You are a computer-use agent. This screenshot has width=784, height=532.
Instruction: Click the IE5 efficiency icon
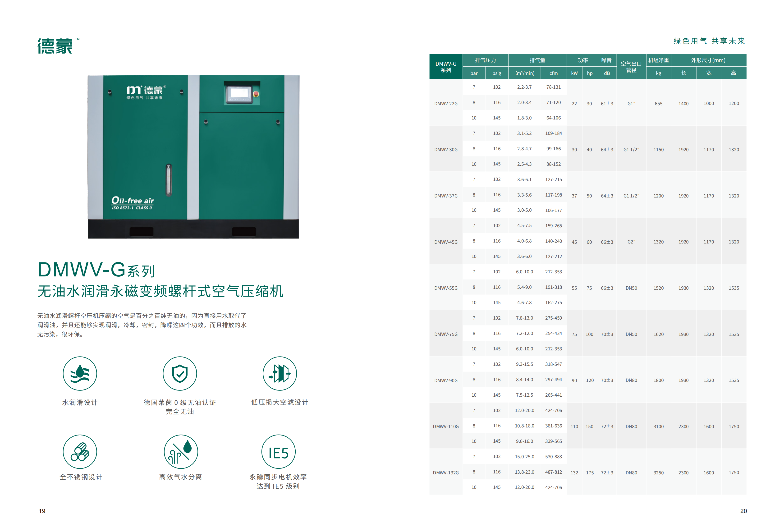click(279, 451)
